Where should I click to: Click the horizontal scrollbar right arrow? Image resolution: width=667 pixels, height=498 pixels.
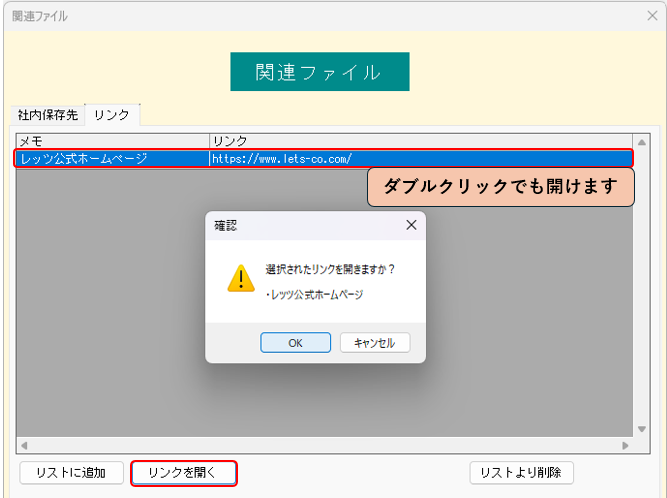point(626,445)
